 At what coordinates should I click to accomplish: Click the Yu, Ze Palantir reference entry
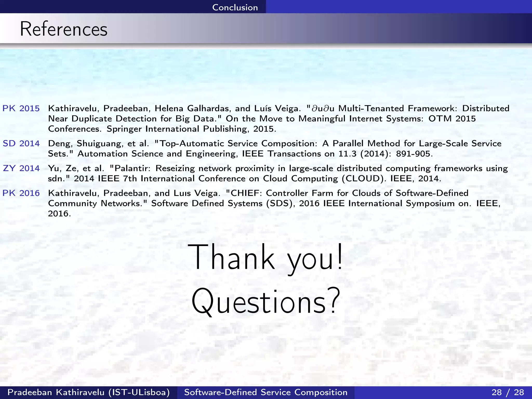click(278, 173)
